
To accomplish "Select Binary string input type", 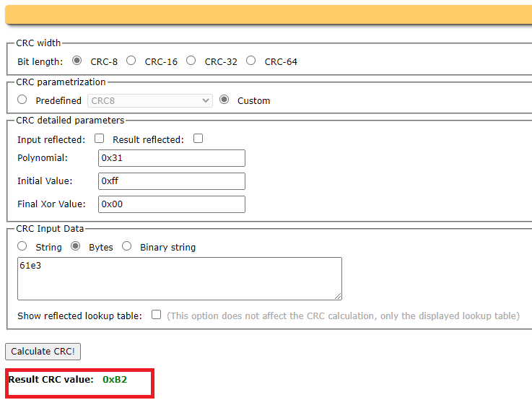I will (x=127, y=246).
